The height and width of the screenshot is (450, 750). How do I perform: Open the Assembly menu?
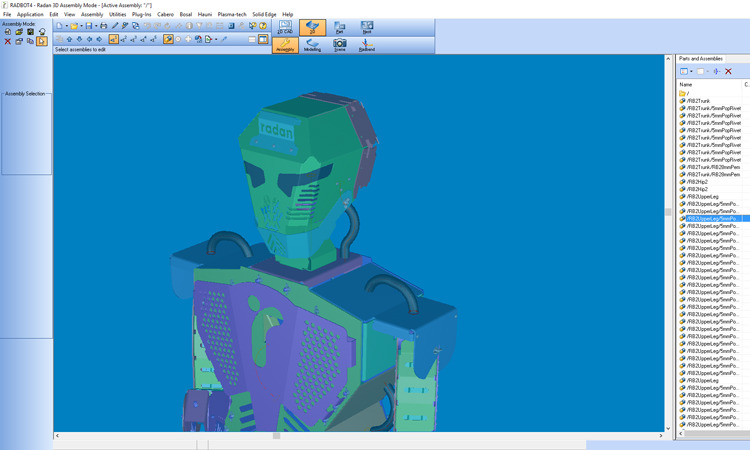92,14
